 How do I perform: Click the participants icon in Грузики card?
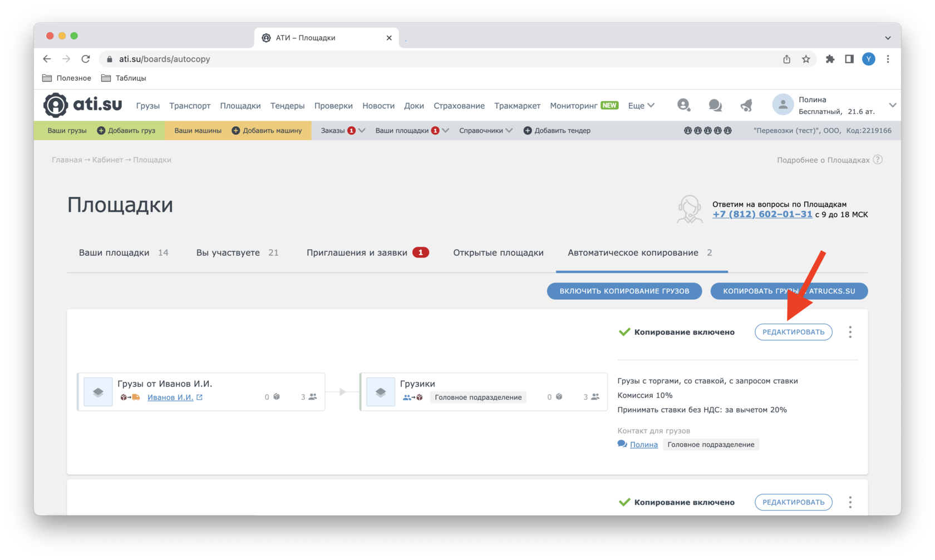tap(596, 397)
